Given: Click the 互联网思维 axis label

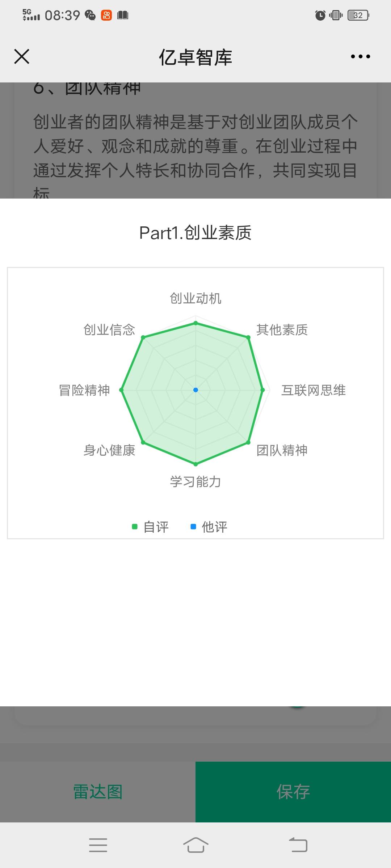Looking at the screenshot, I should click(314, 390).
